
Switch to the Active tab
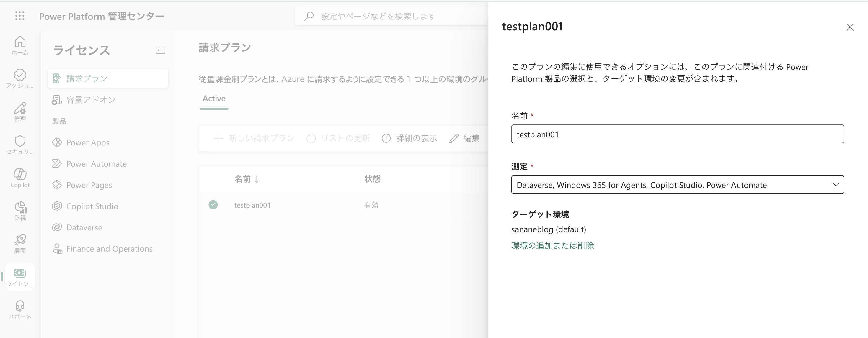(214, 99)
